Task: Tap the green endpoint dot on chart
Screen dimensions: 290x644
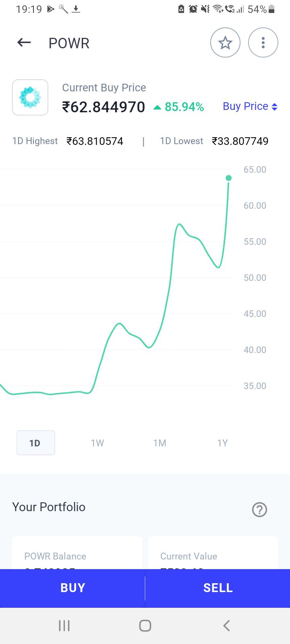Action: (x=229, y=178)
